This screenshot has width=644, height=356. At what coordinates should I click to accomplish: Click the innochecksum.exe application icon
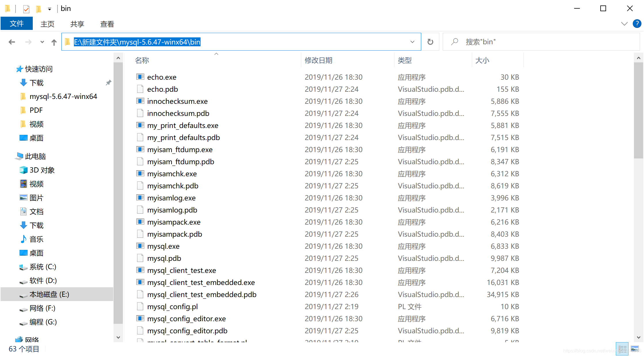pyautogui.click(x=140, y=101)
